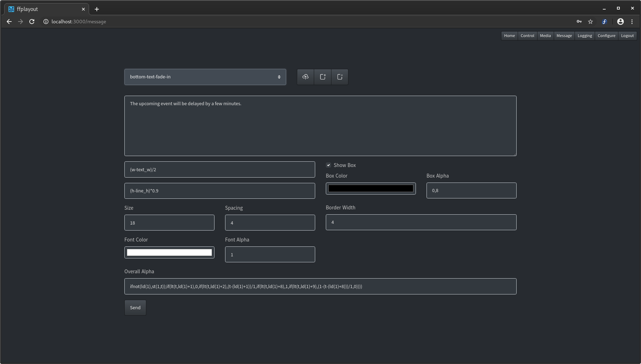Click the Send button
The width and height of the screenshot is (641, 364).
click(x=135, y=308)
